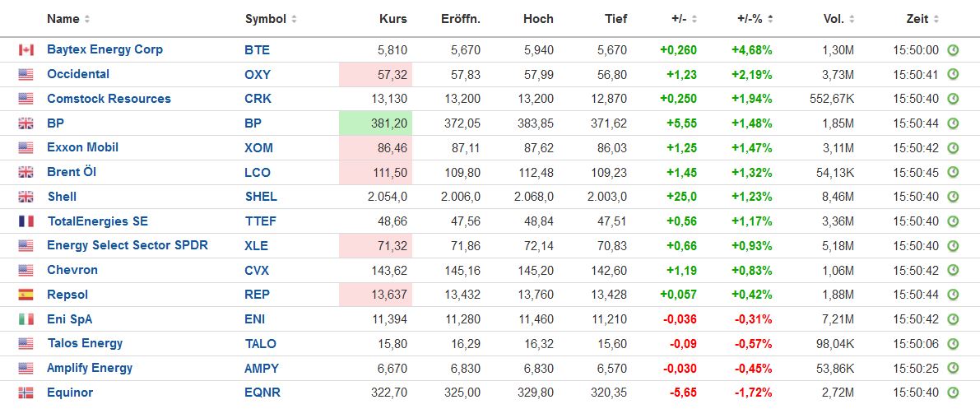Open the Energy Select Sector SPDR link
Viewport: 980px width, 409px height.
tap(128, 245)
